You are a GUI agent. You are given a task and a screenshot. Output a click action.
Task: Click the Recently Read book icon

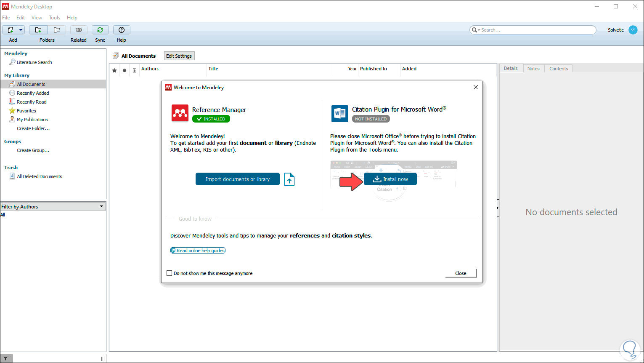(12, 102)
